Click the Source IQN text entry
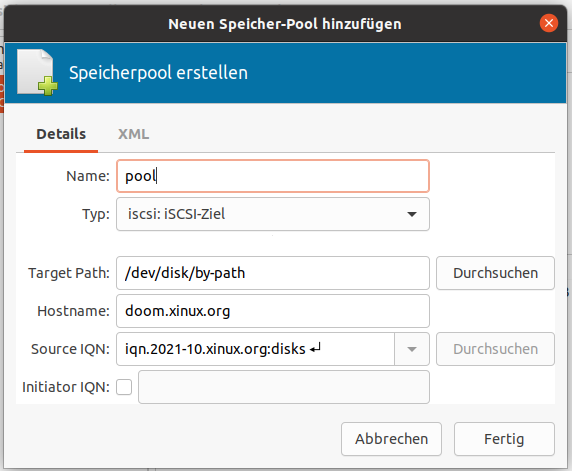 [x=255, y=349]
